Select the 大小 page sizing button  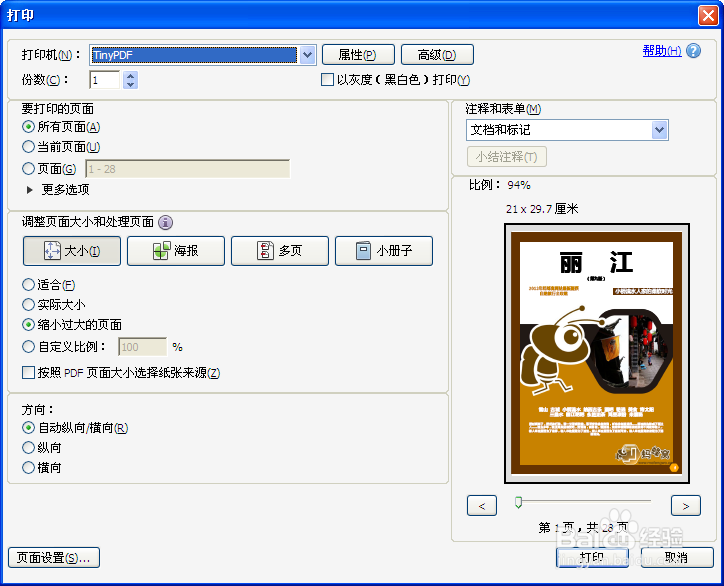(x=72, y=251)
